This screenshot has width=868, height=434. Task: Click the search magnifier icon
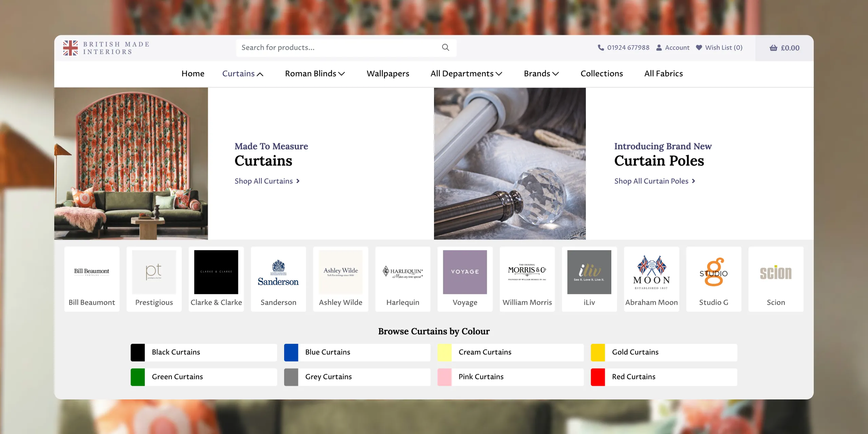point(446,47)
